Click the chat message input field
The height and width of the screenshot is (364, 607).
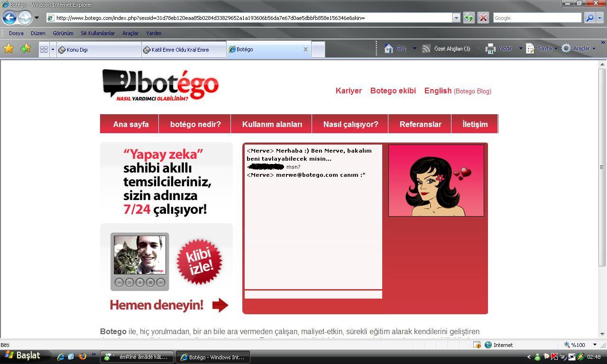point(313,295)
